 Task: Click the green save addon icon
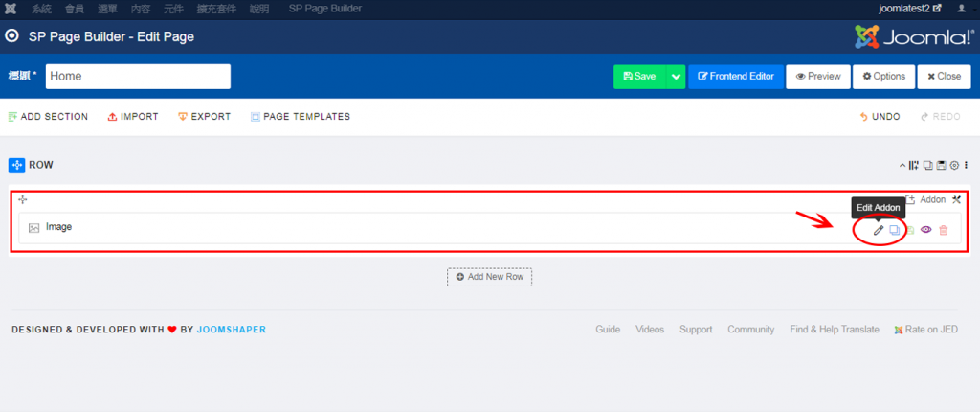pyautogui.click(x=910, y=230)
